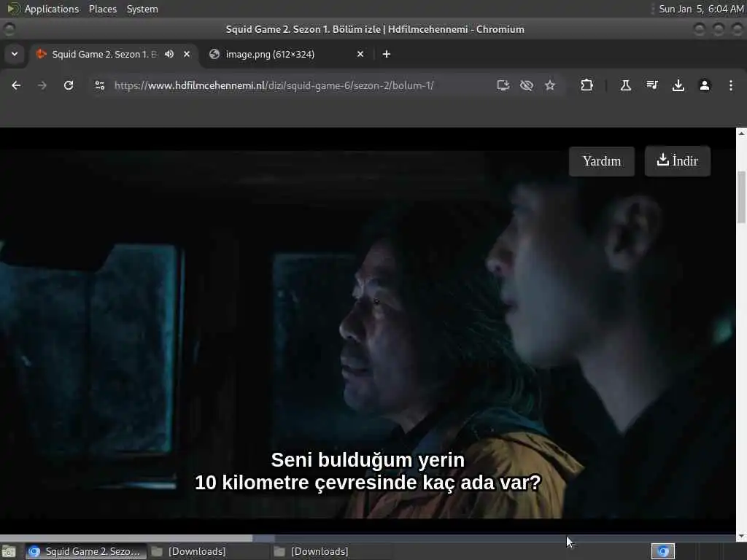Mute the Squid Game tab audio

[169, 54]
